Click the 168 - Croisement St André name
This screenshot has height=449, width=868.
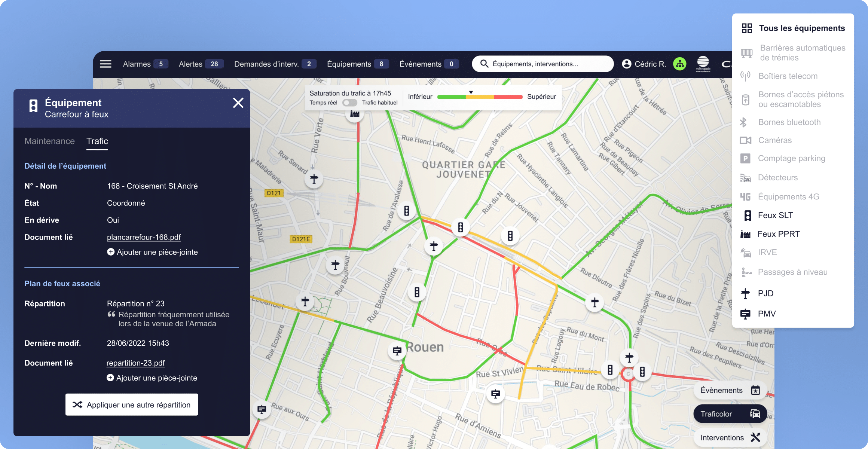click(x=152, y=186)
